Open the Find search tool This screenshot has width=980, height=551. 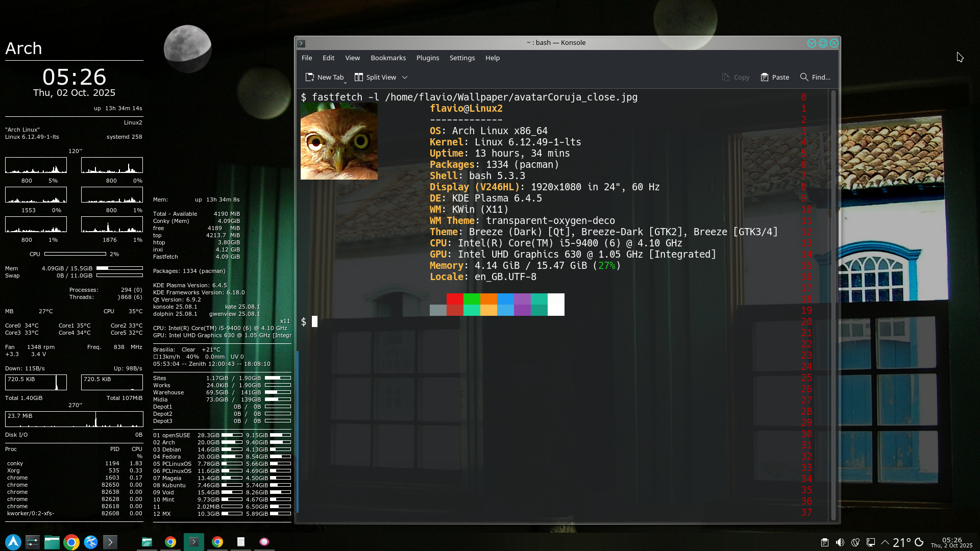click(815, 77)
